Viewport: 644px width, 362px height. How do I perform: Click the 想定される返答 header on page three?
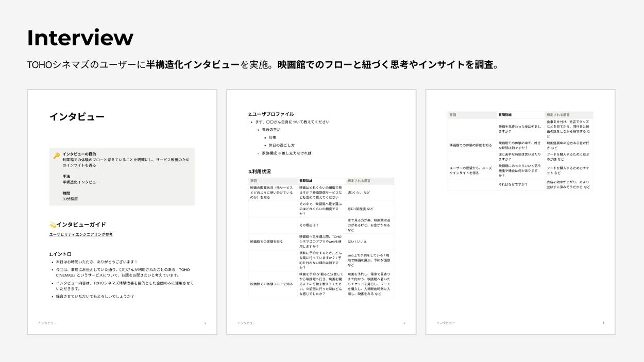(x=557, y=115)
